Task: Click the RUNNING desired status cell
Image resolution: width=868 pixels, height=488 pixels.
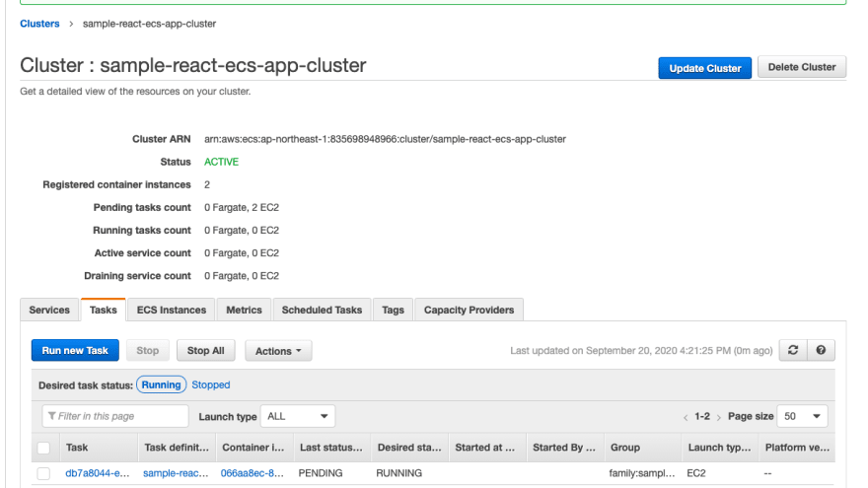Action: click(x=399, y=473)
